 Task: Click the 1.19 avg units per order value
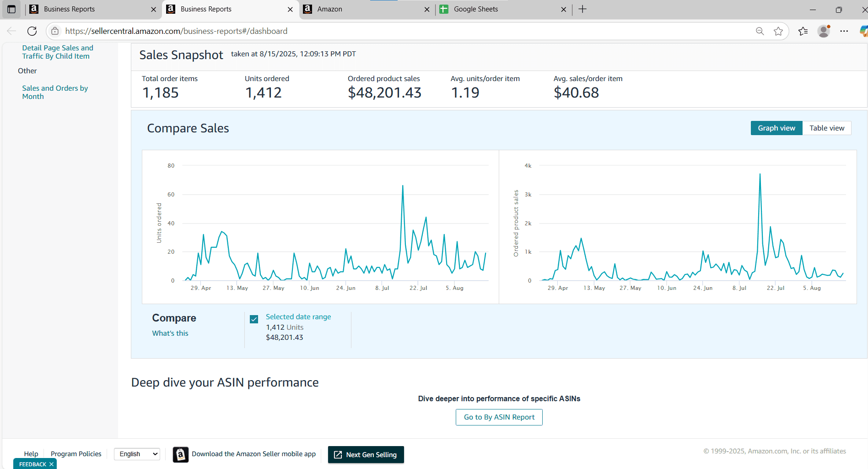coord(465,93)
